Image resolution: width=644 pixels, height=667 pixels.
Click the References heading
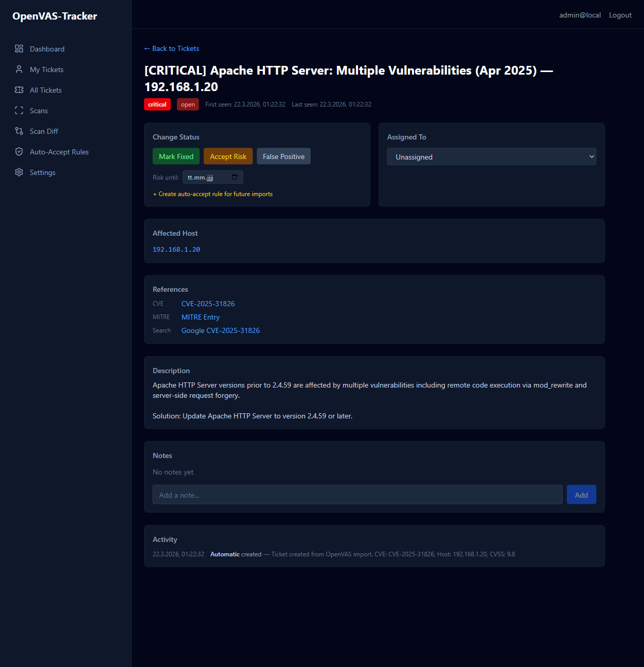tap(170, 289)
